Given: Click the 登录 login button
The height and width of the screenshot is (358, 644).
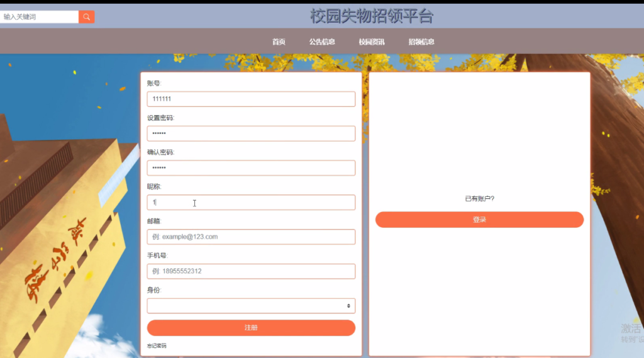Looking at the screenshot, I should pyautogui.click(x=479, y=220).
